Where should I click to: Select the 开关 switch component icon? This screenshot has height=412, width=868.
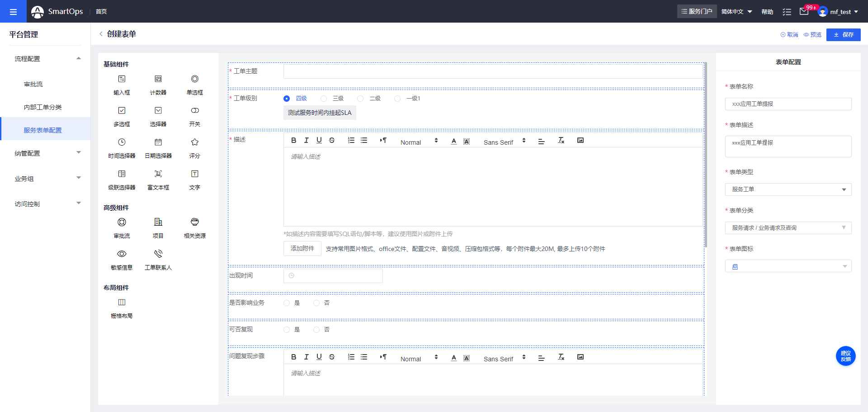[x=195, y=111]
